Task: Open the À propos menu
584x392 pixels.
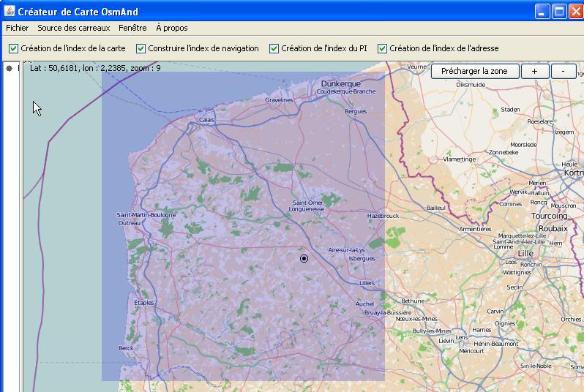Action: tap(172, 28)
